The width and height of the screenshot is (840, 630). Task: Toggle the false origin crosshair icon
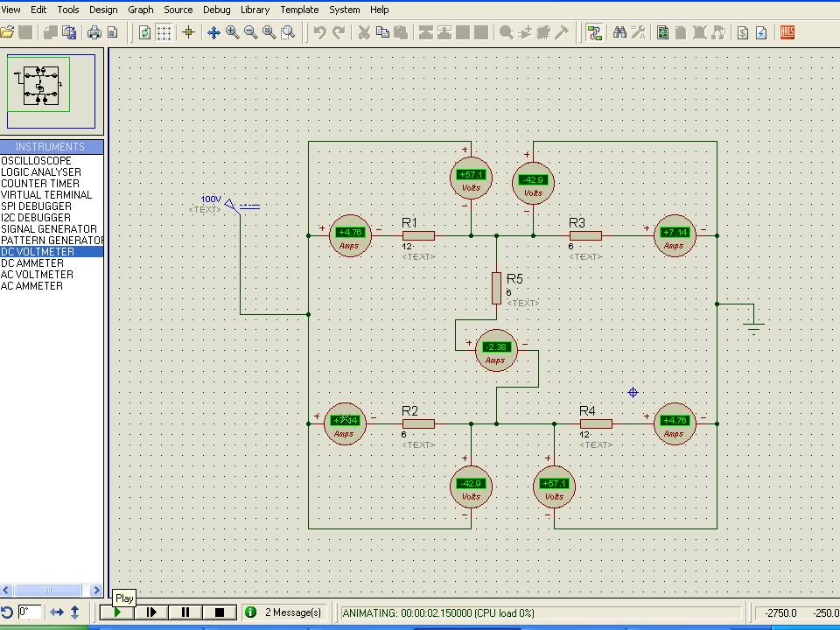(x=188, y=32)
